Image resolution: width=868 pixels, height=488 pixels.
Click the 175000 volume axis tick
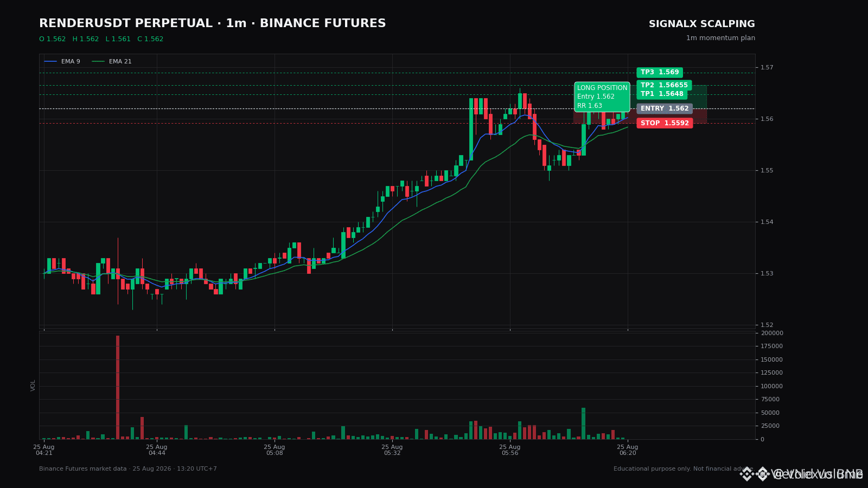(771, 346)
